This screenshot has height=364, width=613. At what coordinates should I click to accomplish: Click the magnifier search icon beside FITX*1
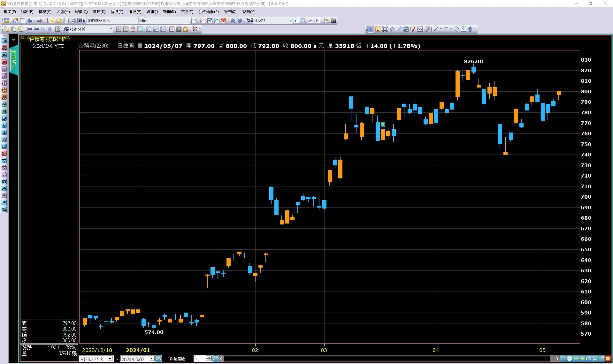tap(303, 20)
